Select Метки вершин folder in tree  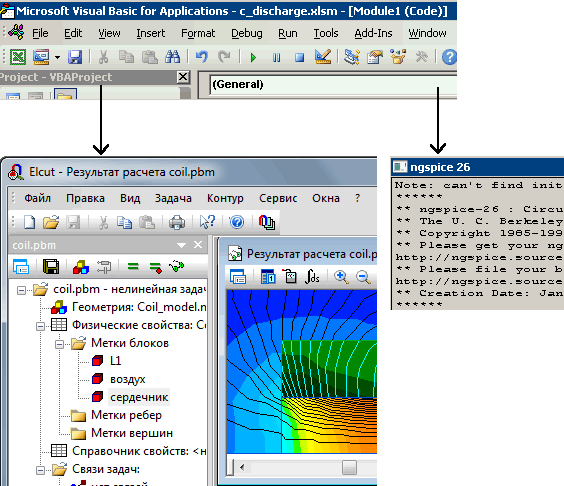tap(132, 433)
